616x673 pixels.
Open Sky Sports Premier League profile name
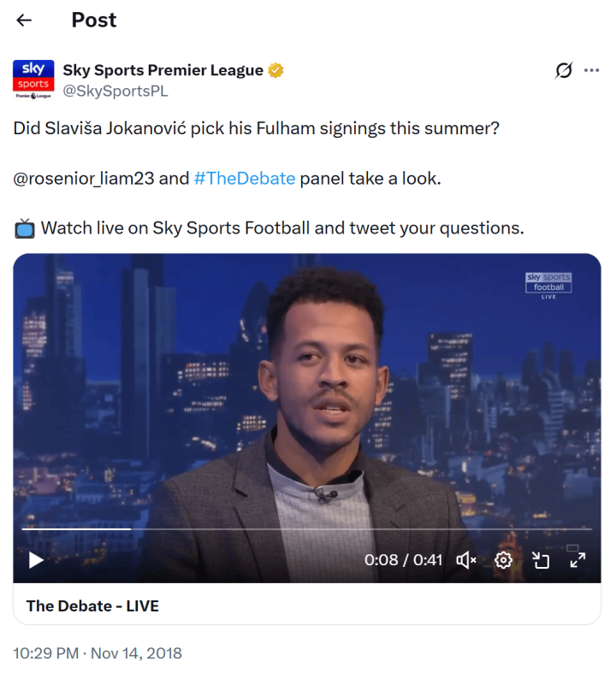tap(163, 70)
